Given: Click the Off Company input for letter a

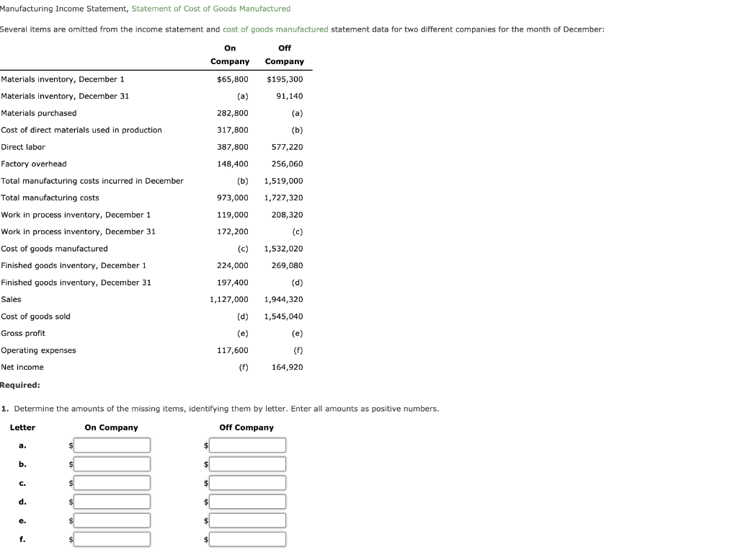Looking at the screenshot, I should point(247,445).
